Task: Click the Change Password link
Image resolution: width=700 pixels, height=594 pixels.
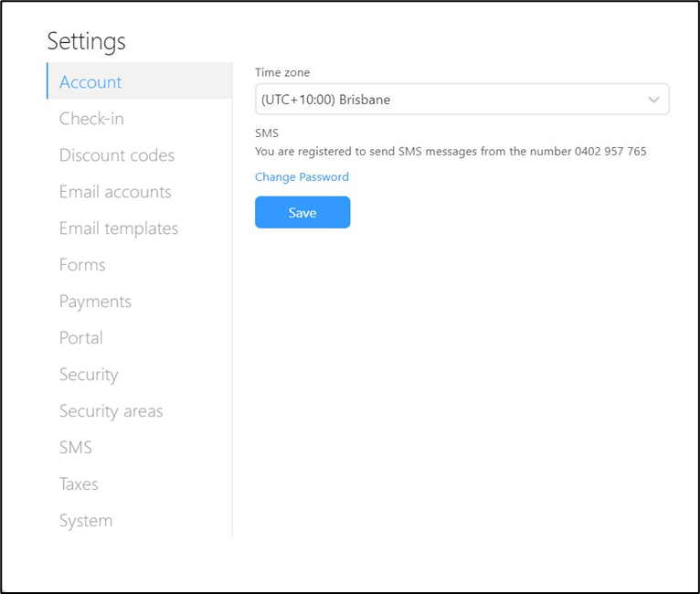Action: click(x=302, y=177)
